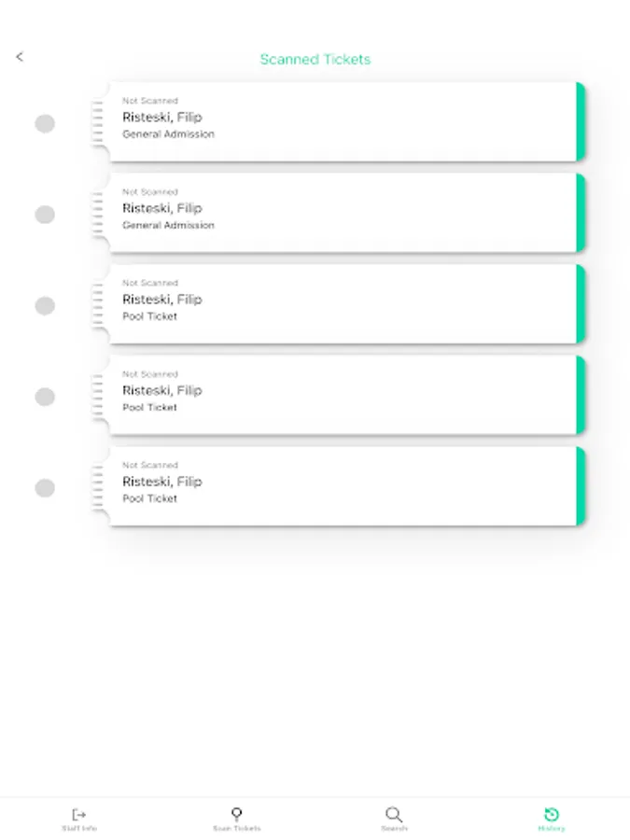Screen dimensions: 630x840
Task: Tap the back arrow beside Scanned Tickets
Action: tap(20, 57)
